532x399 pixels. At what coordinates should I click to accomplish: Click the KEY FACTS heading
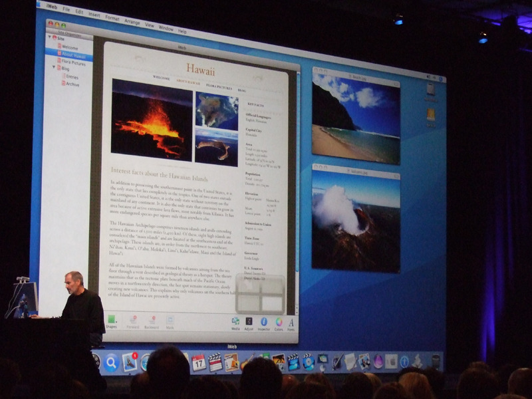coord(255,105)
